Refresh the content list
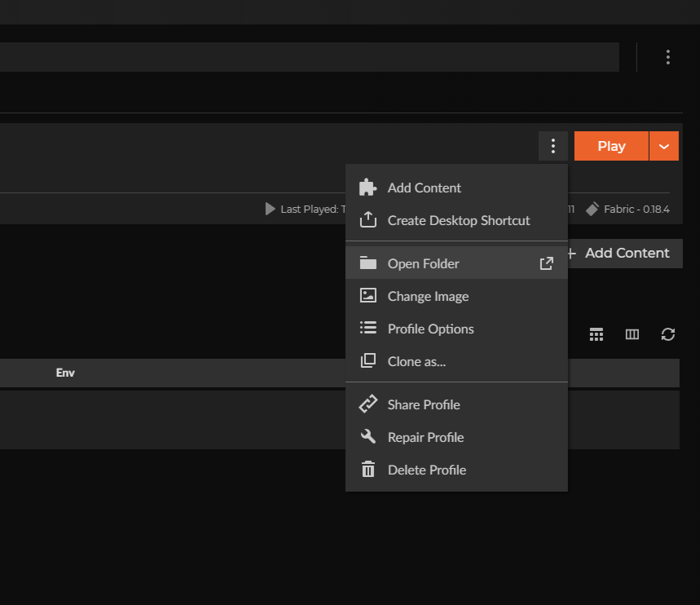700x605 pixels. click(x=668, y=334)
